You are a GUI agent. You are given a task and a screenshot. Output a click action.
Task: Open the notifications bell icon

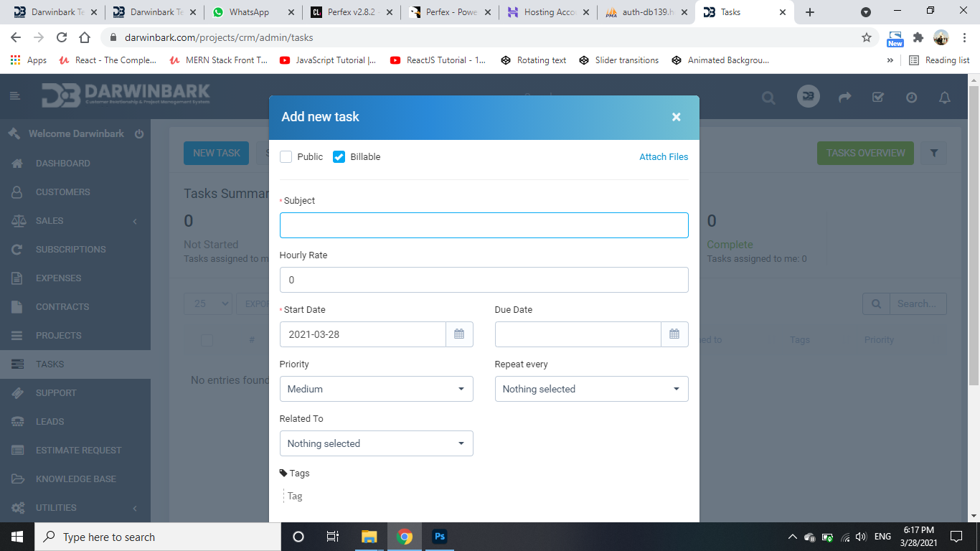click(945, 98)
